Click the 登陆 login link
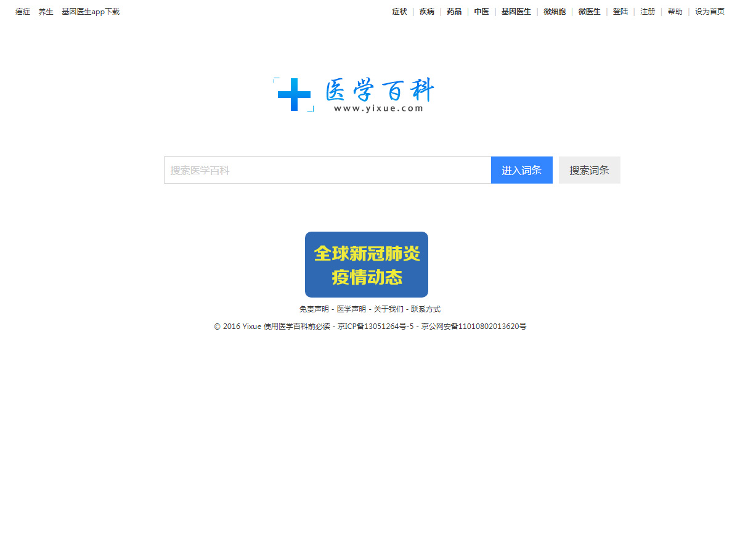Screen dimensions: 740x560 pyautogui.click(x=620, y=12)
